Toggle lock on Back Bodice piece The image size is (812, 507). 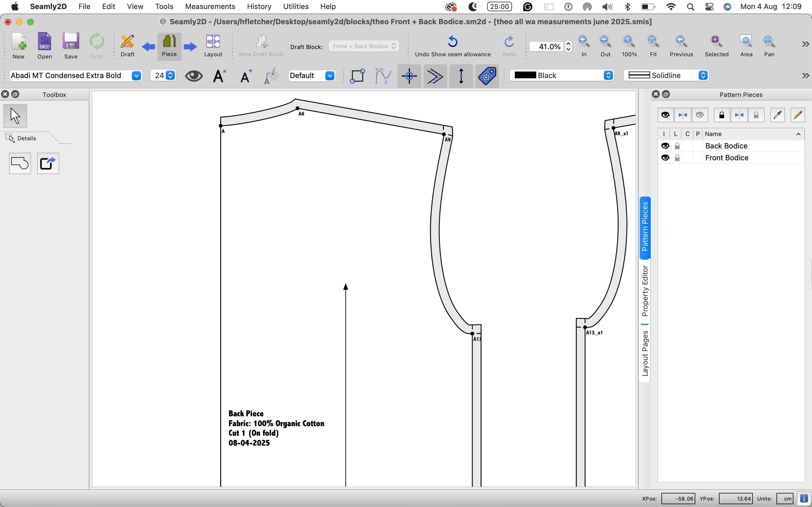tap(677, 146)
